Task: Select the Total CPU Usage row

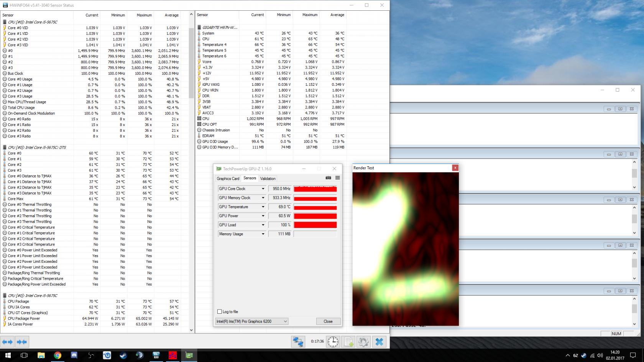Action: pyautogui.click(x=95, y=108)
